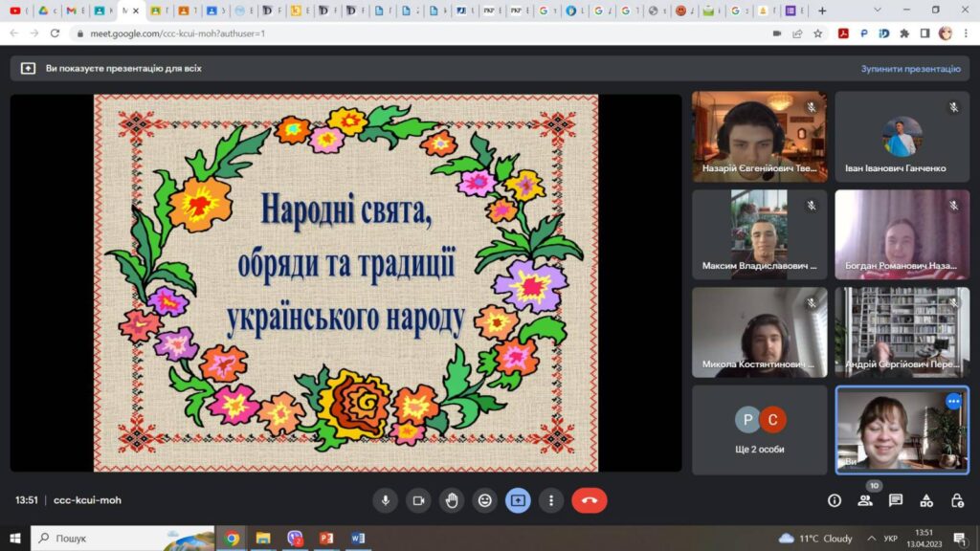Switch to the YouTube browser tab

[16, 11]
